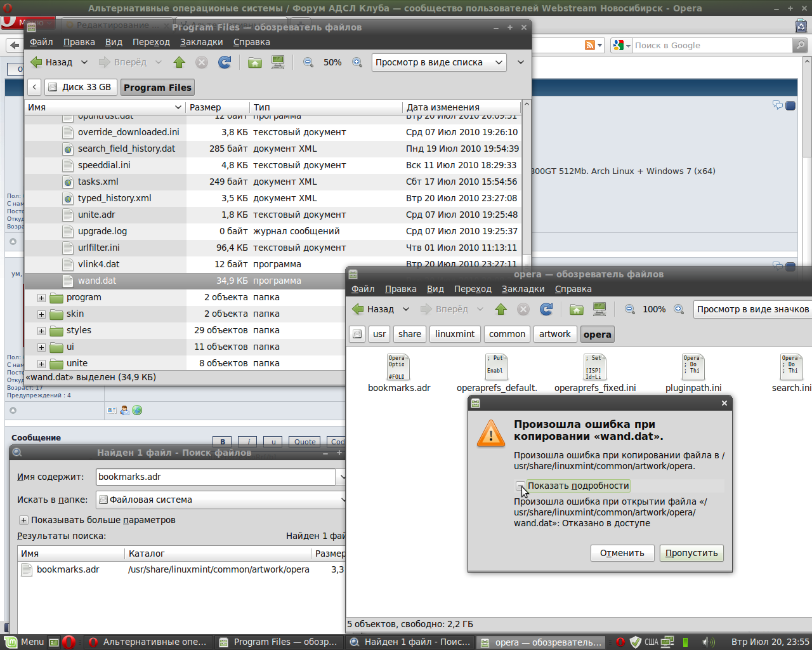Open the icon view mode dropdown in opera window
Screen dimensions: 812x650
[x=752, y=309]
